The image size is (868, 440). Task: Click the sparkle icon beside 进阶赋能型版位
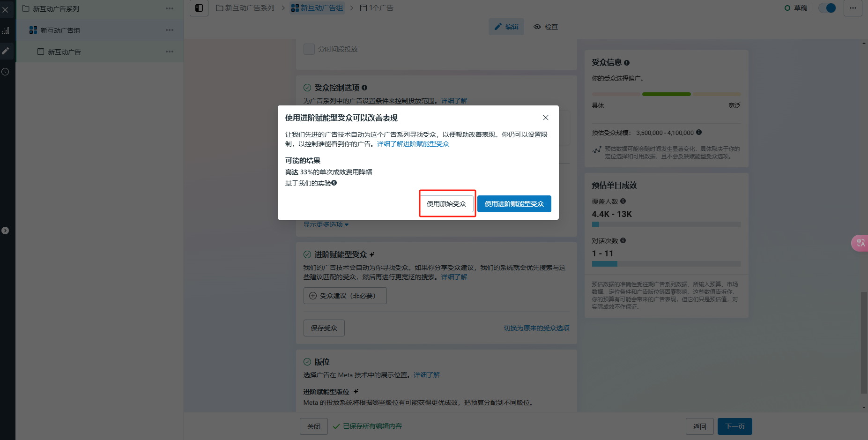coord(356,391)
